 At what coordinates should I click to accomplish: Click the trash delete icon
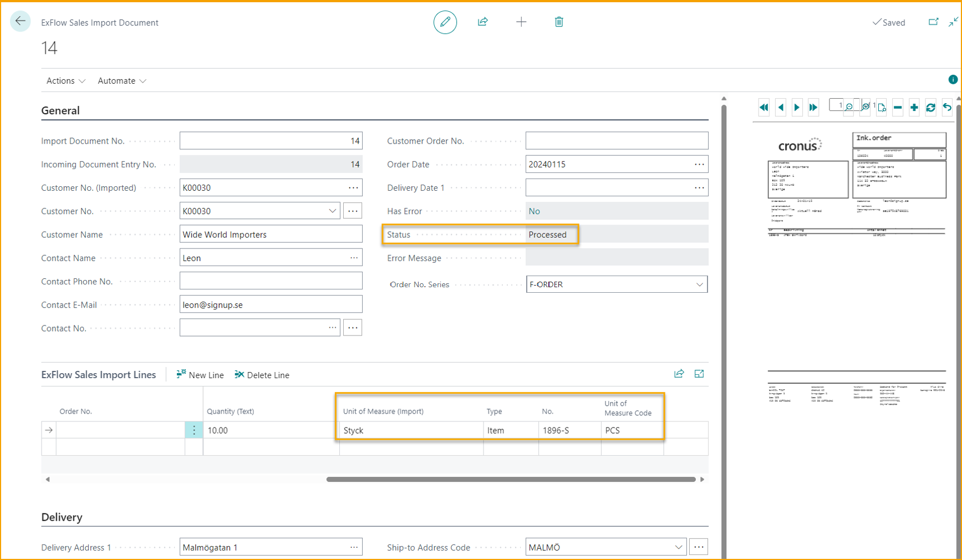558,22
